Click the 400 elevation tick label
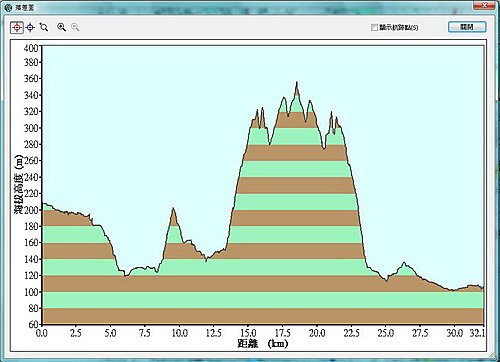Screen dimensions: 500x362 point(31,48)
